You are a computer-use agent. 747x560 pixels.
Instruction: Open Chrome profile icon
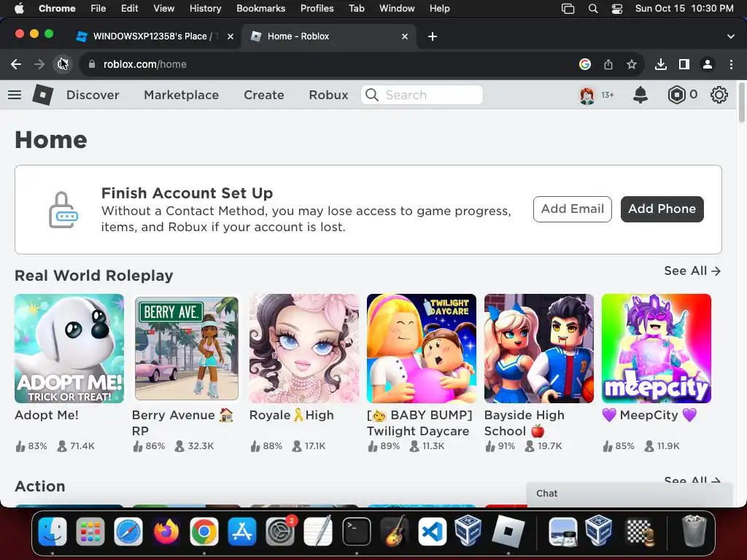coord(708,64)
